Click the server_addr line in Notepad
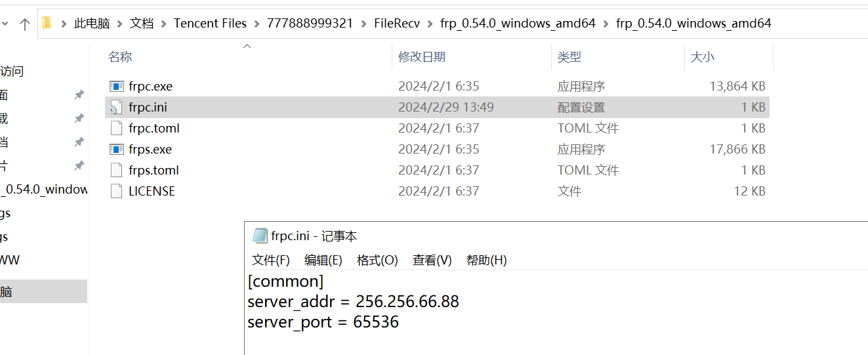This screenshot has height=355, width=868. (353, 302)
